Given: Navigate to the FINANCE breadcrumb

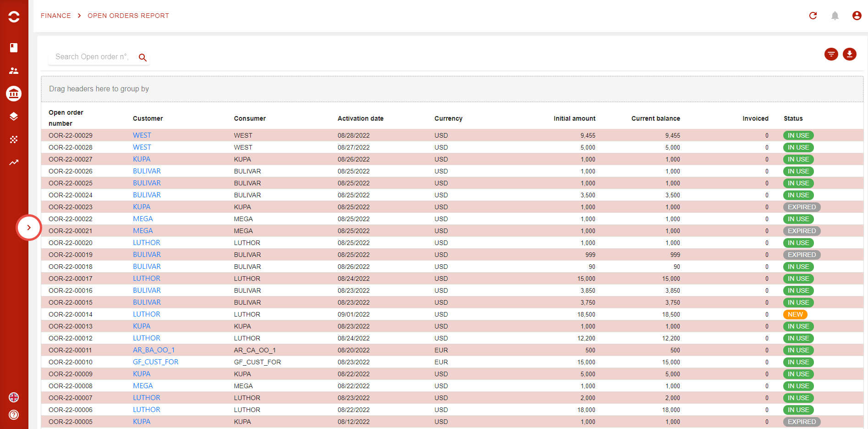Looking at the screenshot, I should click(x=56, y=15).
